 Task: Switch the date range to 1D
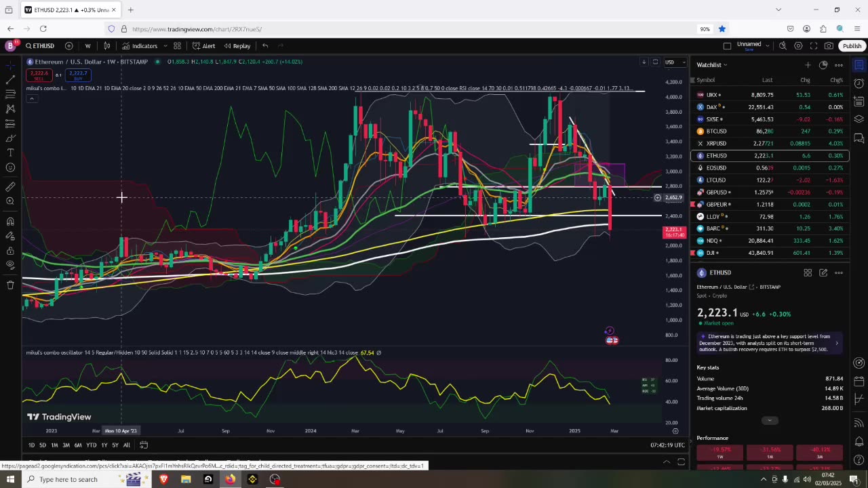(x=31, y=445)
